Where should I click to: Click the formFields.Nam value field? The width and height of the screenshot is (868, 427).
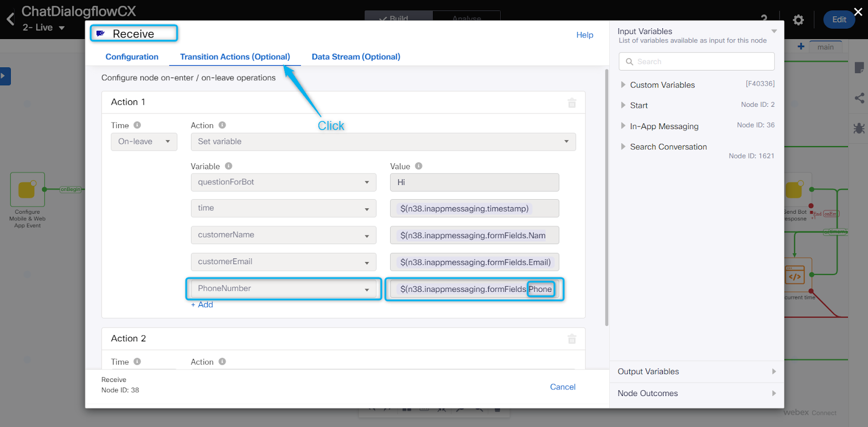click(474, 235)
